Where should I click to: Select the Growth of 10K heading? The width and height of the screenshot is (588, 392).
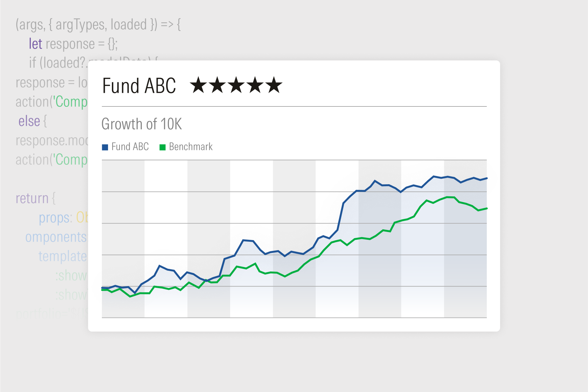[x=142, y=124]
